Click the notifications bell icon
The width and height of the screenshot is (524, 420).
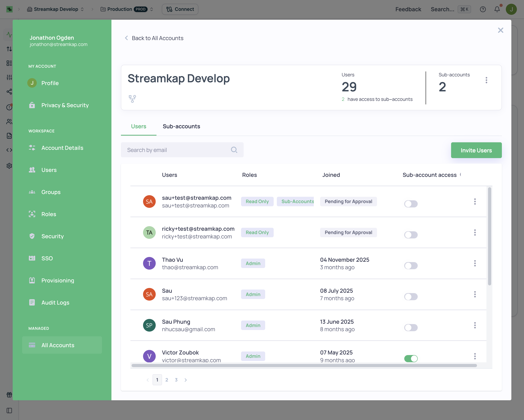click(497, 9)
